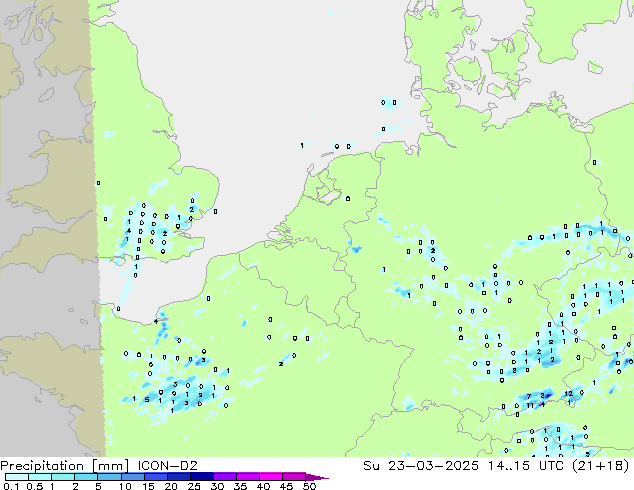
Task: Click the above-50 mm arrow tip of legend
Action: [317, 477]
